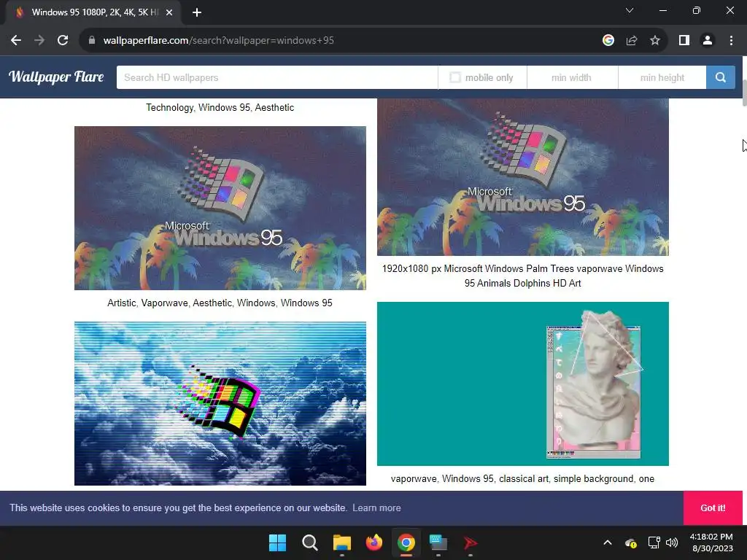Screen dimensions: 747x560
Task: Open the tab search chevron
Action: [630, 10]
